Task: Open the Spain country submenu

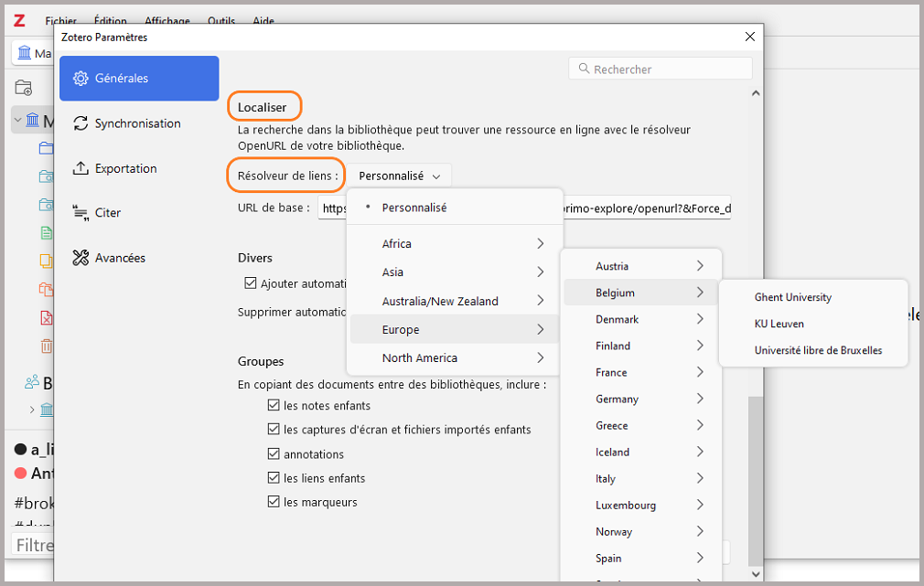Action: click(x=641, y=558)
